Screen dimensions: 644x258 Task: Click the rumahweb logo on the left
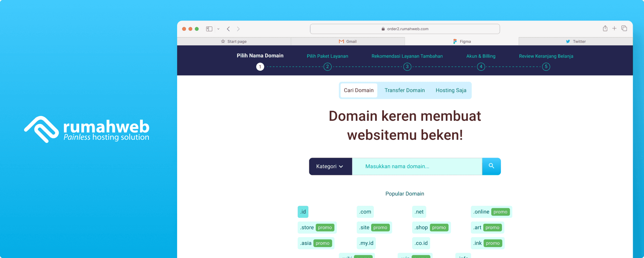coord(87,129)
